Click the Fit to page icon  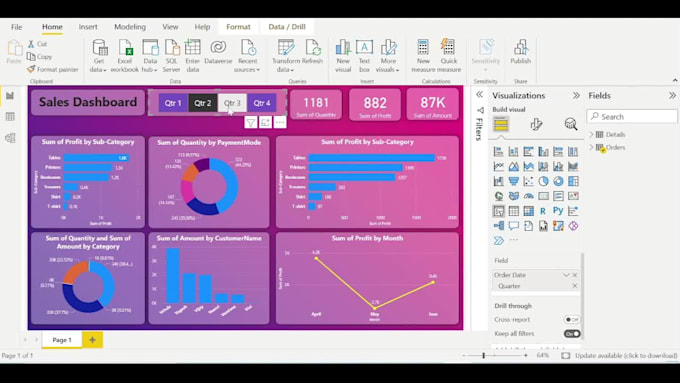566,356
